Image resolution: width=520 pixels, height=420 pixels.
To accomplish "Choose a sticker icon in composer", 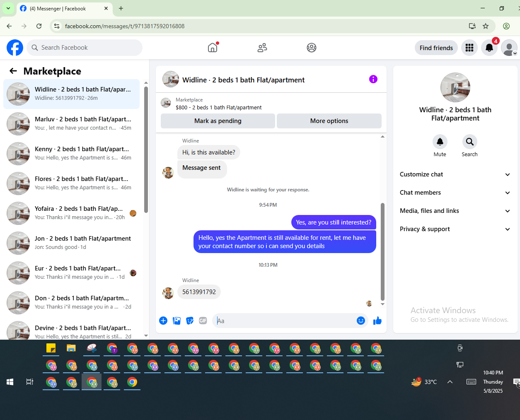I will pos(190,321).
